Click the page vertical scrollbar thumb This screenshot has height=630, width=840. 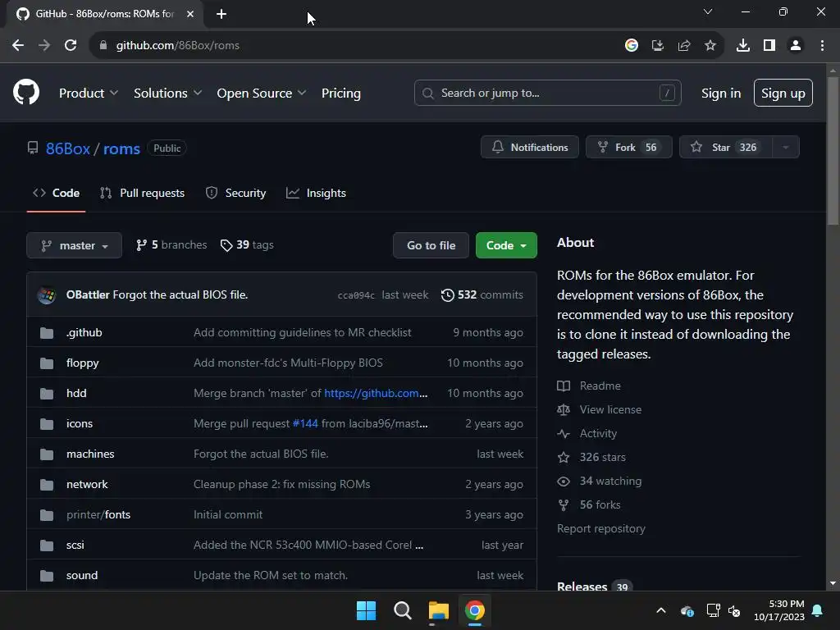click(833, 151)
